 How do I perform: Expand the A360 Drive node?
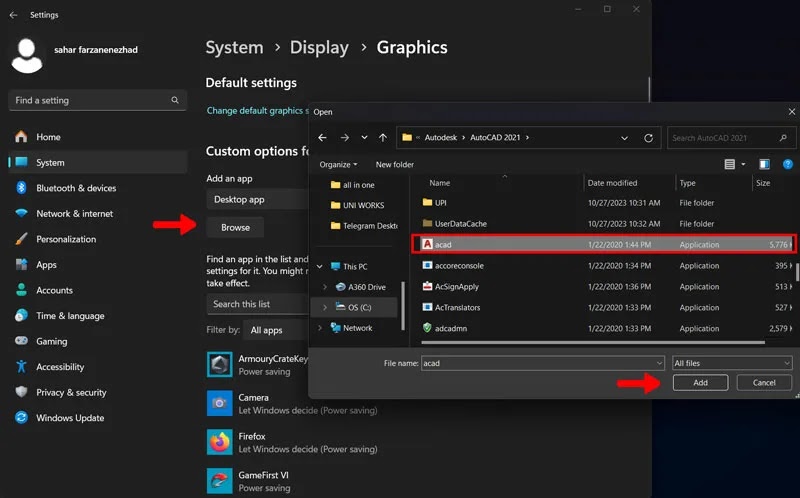click(x=325, y=287)
